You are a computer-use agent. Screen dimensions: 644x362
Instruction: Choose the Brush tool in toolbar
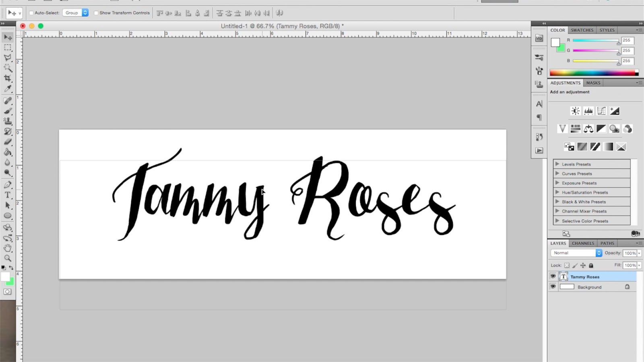pyautogui.click(x=8, y=111)
